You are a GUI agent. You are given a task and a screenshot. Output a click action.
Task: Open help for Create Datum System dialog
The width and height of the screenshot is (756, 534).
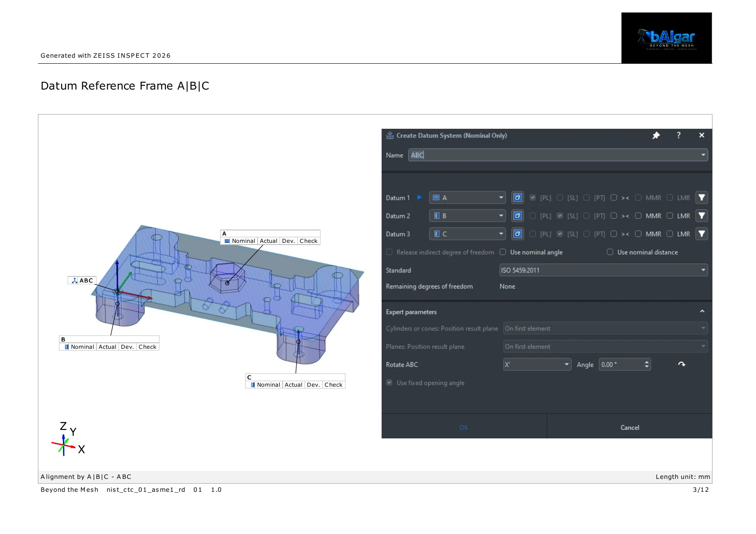(679, 135)
